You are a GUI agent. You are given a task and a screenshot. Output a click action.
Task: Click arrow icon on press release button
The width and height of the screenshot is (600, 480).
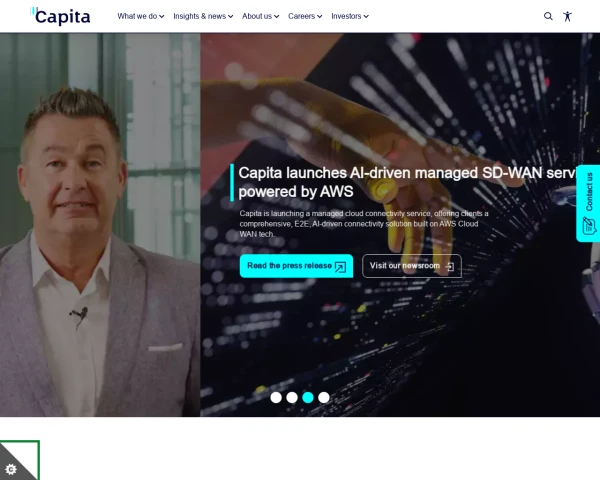[x=340, y=267]
